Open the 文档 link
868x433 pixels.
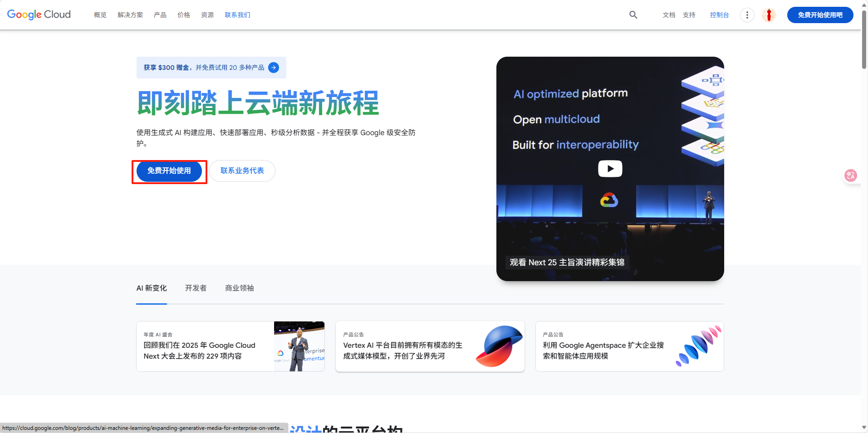click(669, 15)
